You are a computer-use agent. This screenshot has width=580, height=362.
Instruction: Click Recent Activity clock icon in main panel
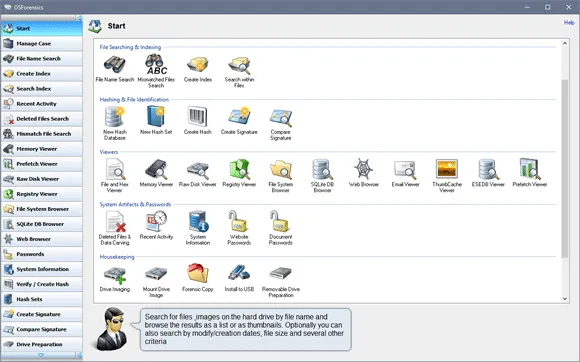pos(156,221)
